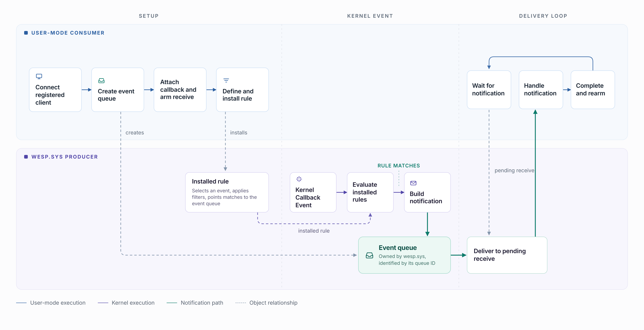Screen dimensions: 644x330
Task: Select the Attach callback and arm receive box
Action: click(180, 90)
